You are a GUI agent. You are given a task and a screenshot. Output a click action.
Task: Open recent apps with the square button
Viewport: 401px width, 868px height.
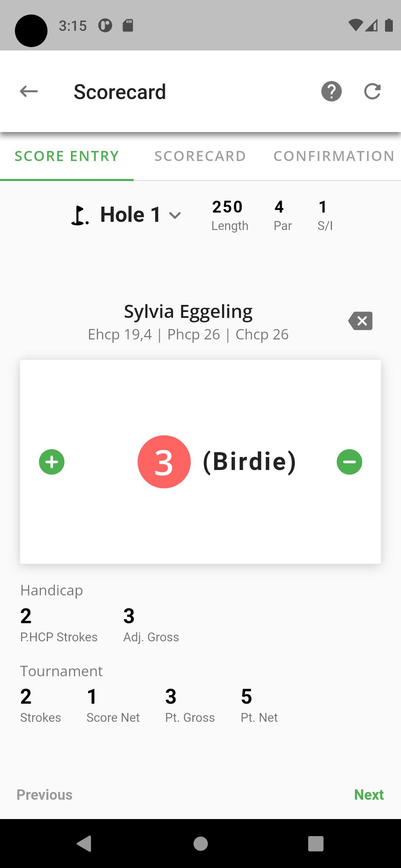click(x=316, y=844)
